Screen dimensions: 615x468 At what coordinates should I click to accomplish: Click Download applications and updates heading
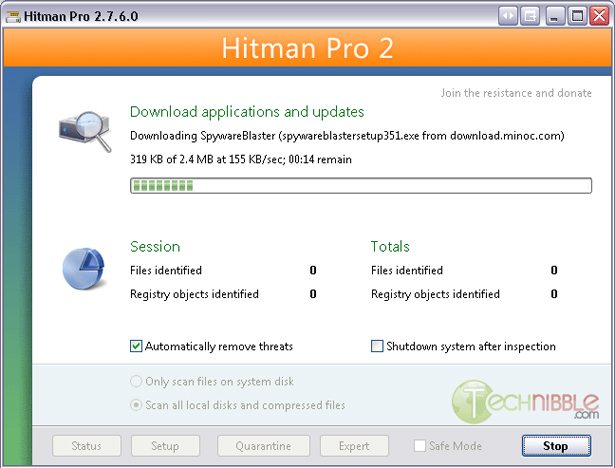247,112
